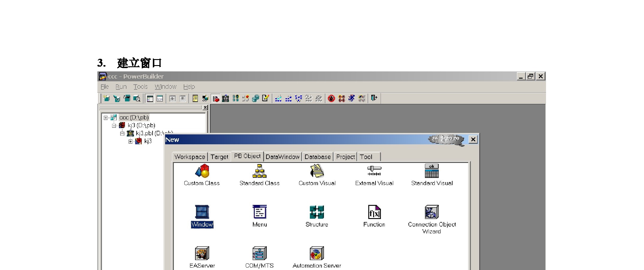
Task: Toggle the Output window icon
Action: pos(160,98)
